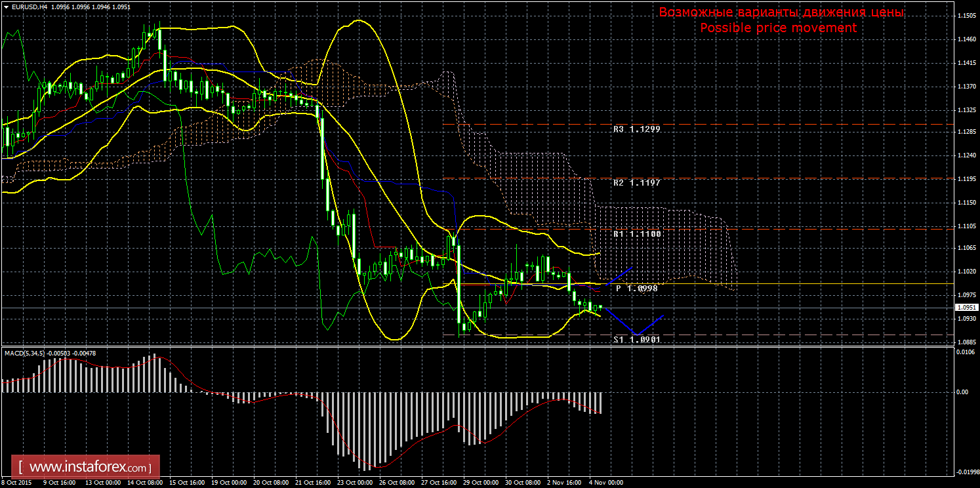980x488 pixels.
Task: Click the triangle arrow beside EURUSD,H4
Action: [x=5, y=7]
